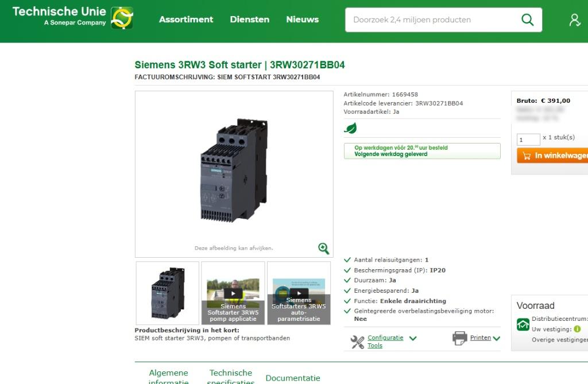Click the search magnifier icon
Screen dimensions: 588x384
point(527,20)
